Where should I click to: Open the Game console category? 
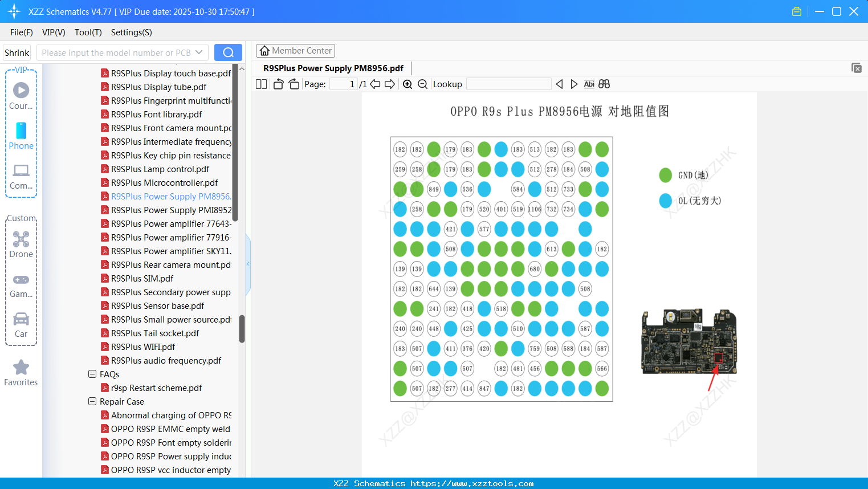(x=21, y=280)
